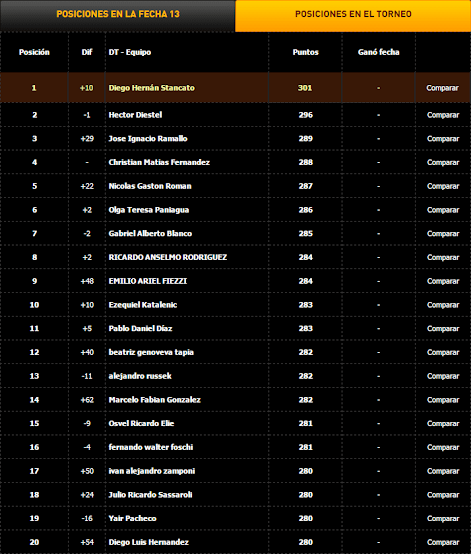Select the name ivan alejandro zamponi
The image size is (471, 554).
point(152,471)
